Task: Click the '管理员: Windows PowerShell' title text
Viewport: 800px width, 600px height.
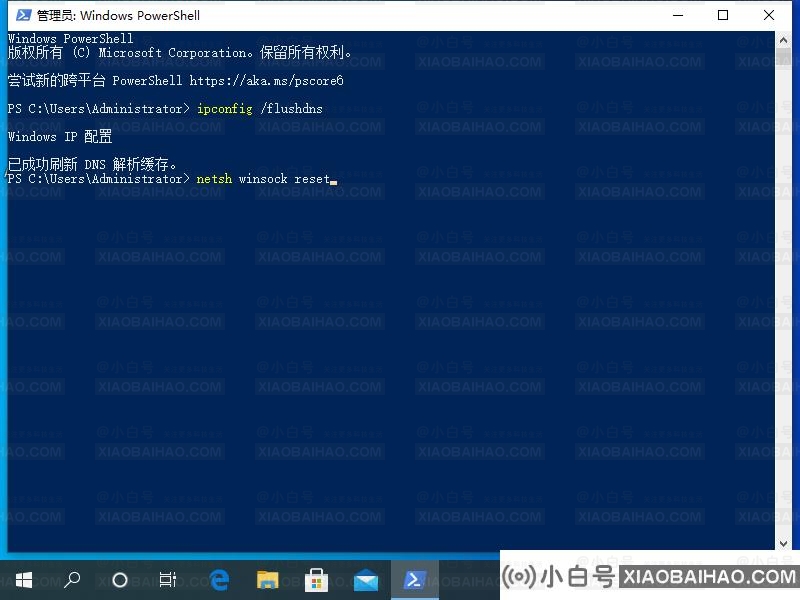Action: tap(118, 15)
